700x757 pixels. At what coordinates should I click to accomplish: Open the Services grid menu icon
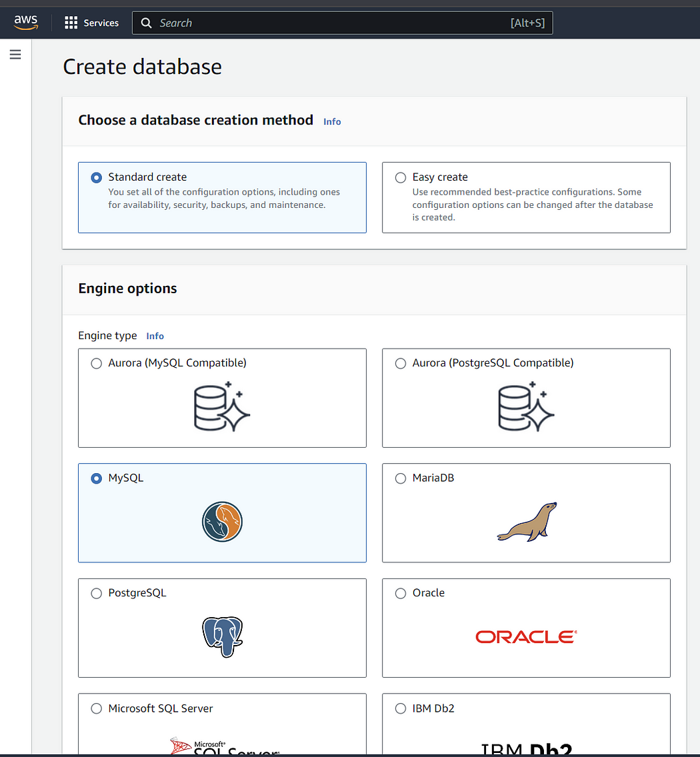pyautogui.click(x=71, y=23)
